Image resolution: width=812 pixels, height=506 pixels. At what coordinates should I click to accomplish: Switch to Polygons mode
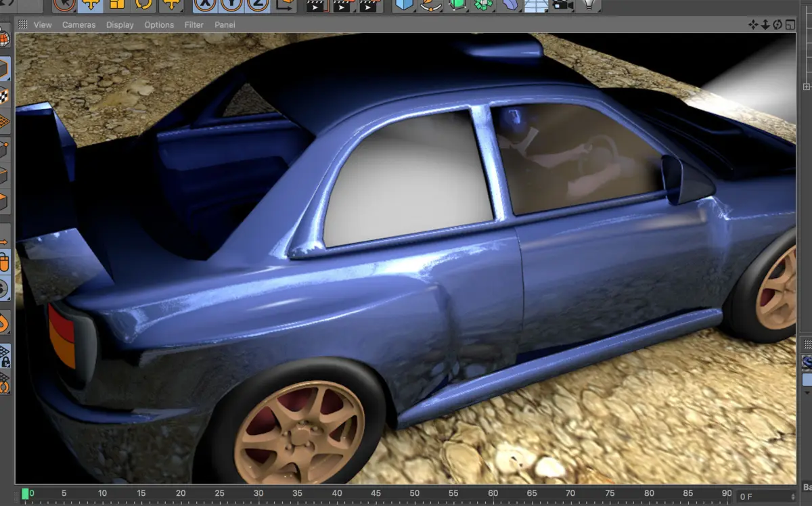click(x=4, y=202)
